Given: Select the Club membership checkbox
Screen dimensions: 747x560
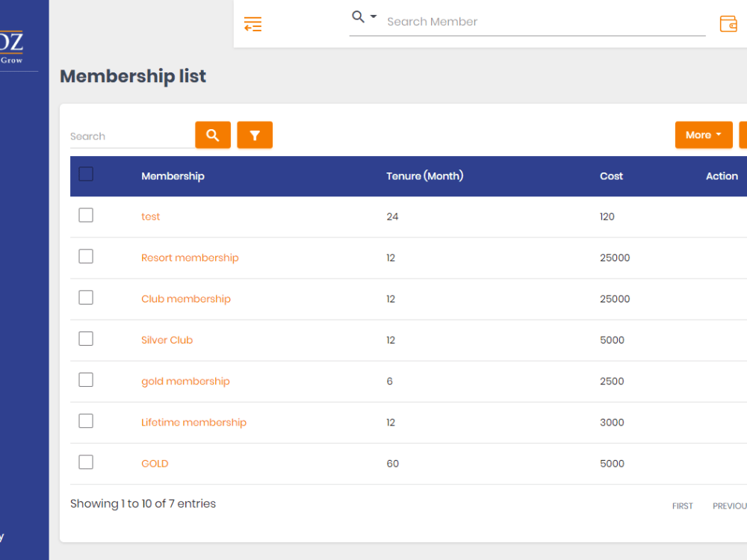Looking at the screenshot, I should (86, 298).
